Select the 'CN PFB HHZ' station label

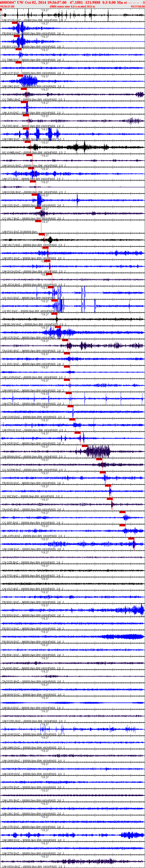pyautogui.click(x=11, y=576)
